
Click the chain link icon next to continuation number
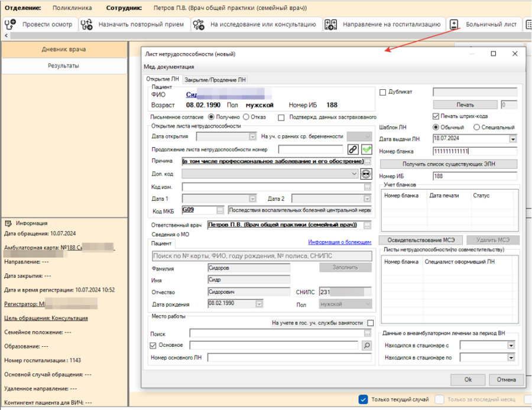tap(353, 149)
